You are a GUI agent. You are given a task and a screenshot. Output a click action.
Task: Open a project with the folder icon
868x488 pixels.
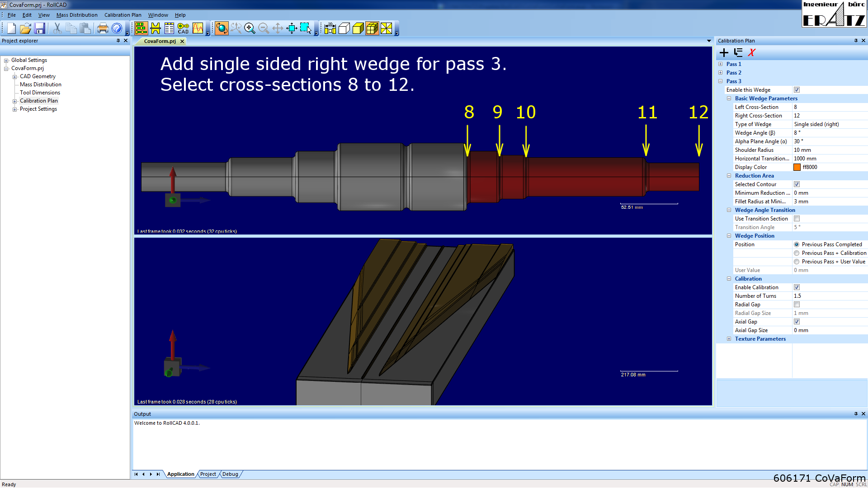point(25,28)
